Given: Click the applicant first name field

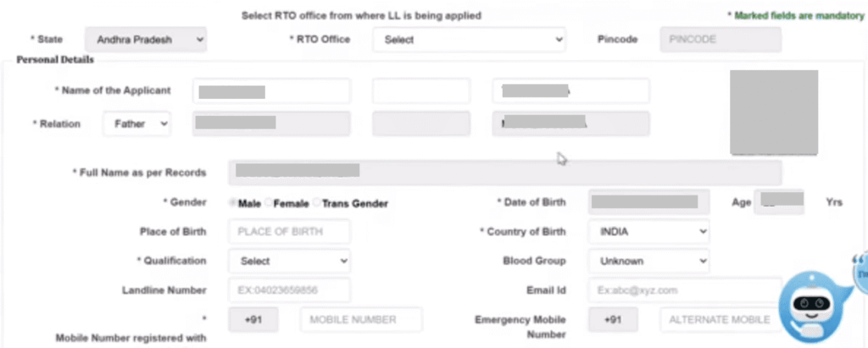Looking at the screenshot, I should [x=271, y=91].
